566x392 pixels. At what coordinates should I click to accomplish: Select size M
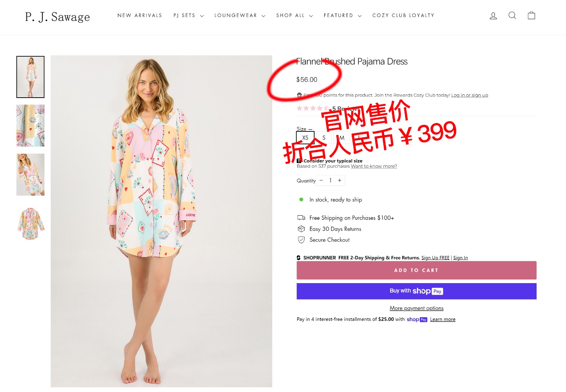[x=342, y=138]
